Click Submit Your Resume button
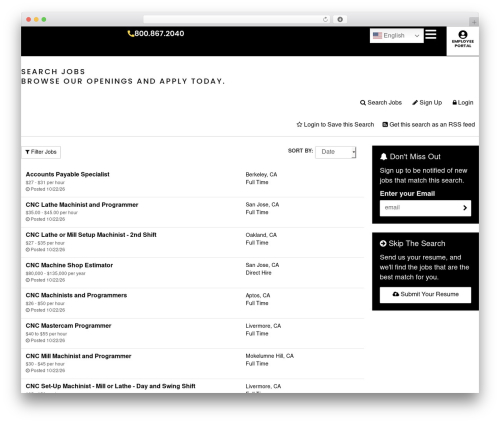Screen dimensions: 500x423 pos(425,295)
